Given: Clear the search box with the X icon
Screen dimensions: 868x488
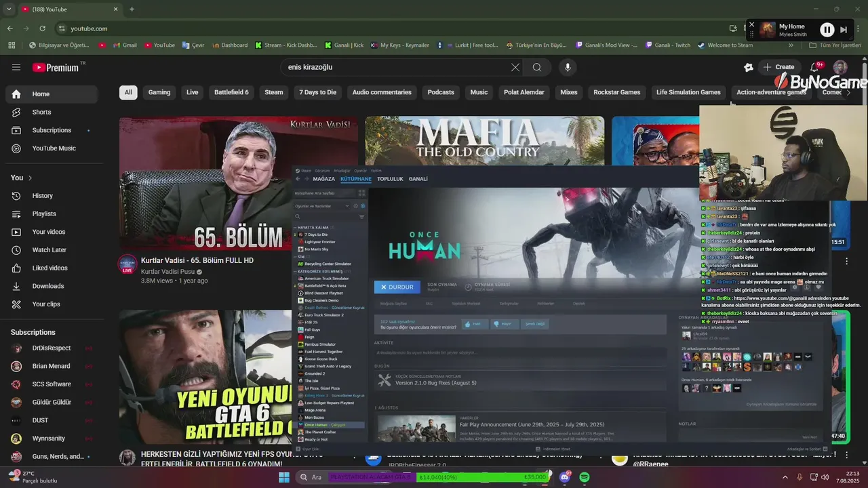Looking at the screenshot, I should coord(515,67).
